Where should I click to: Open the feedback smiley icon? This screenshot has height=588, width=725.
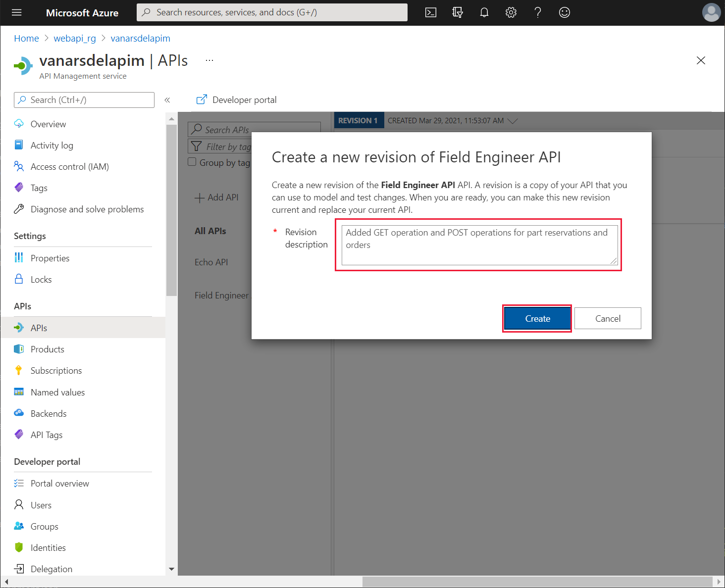tap(565, 12)
